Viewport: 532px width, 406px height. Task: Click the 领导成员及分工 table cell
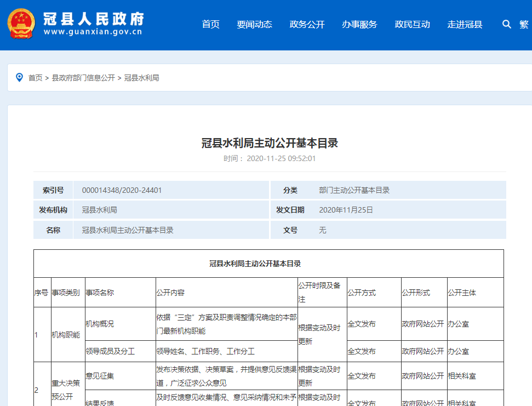[x=110, y=351]
